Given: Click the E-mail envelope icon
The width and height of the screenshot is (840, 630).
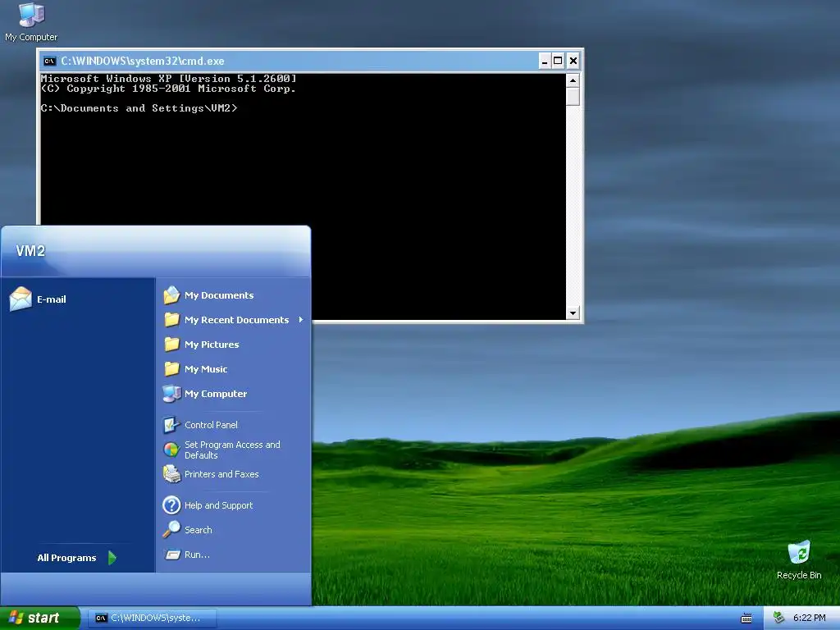Looking at the screenshot, I should (x=21, y=299).
